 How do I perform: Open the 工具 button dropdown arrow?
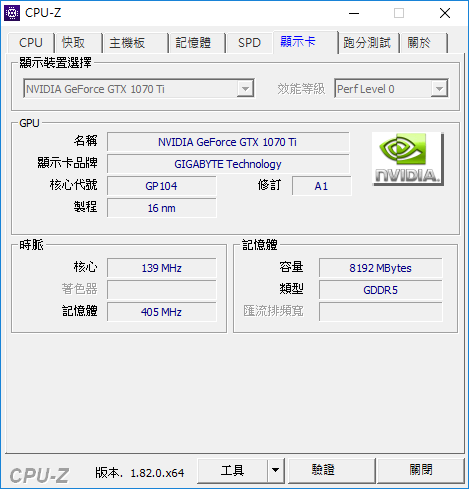tap(275, 470)
